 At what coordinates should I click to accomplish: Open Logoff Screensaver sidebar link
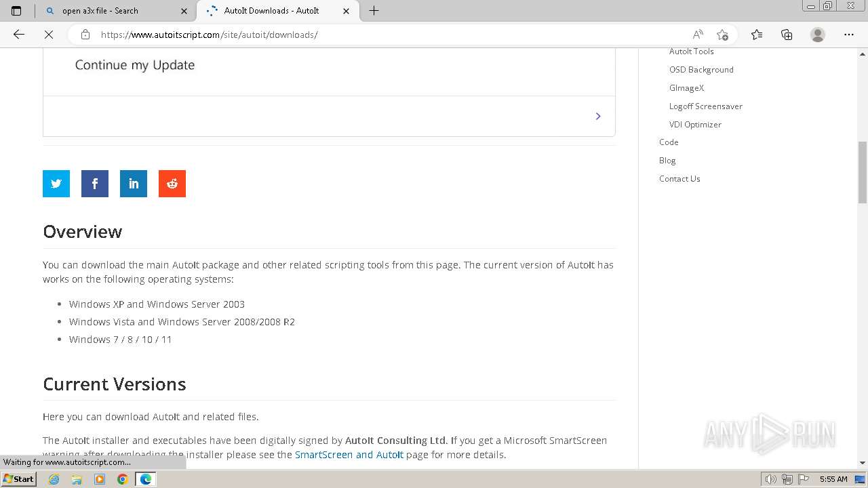(705, 106)
